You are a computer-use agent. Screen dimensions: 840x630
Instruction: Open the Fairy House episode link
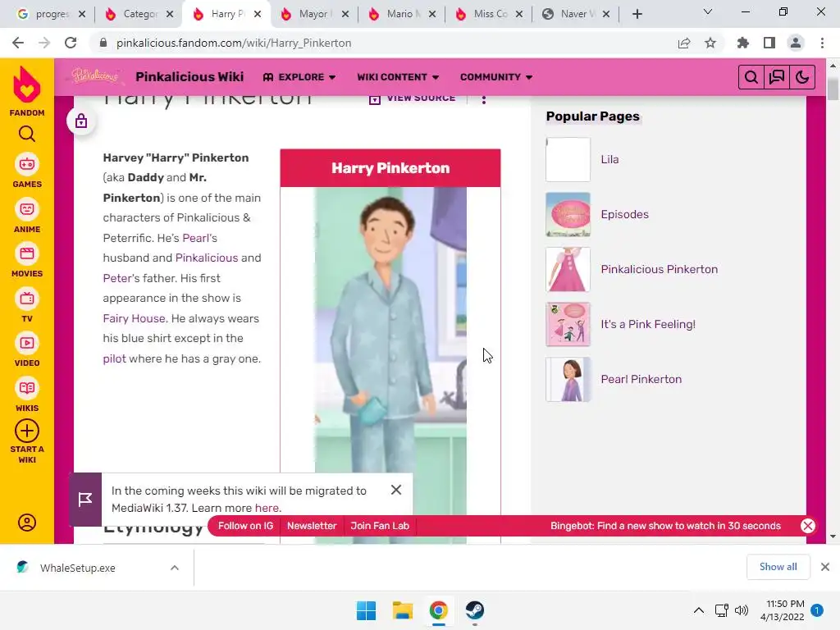coord(134,318)
